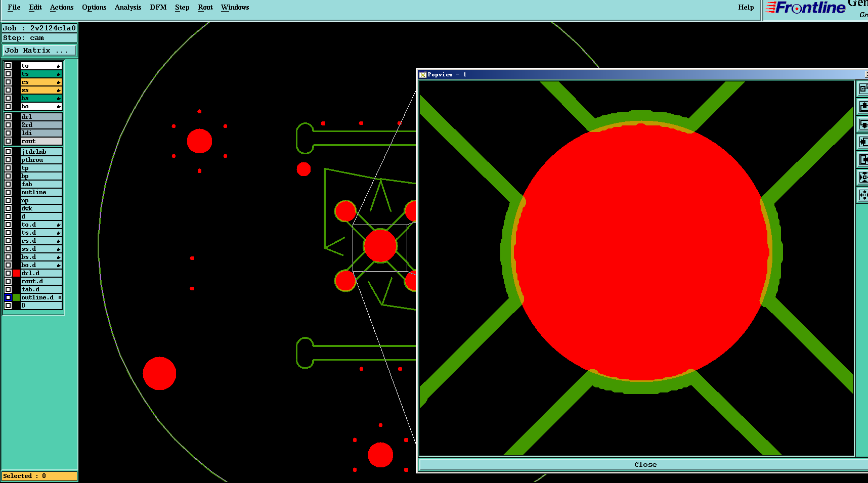This screenshot has height=483, width=868.
Task: Select the tp layer name
Action: coord(41,168)
